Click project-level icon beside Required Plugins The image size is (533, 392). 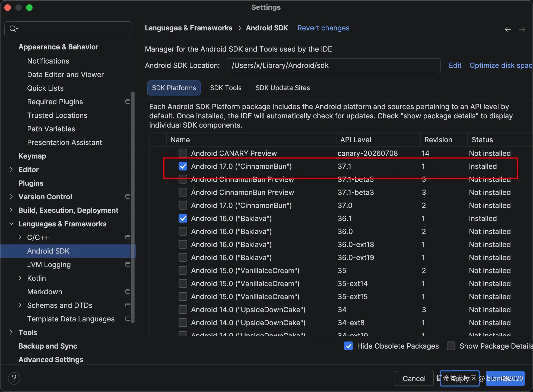(128, 102)
